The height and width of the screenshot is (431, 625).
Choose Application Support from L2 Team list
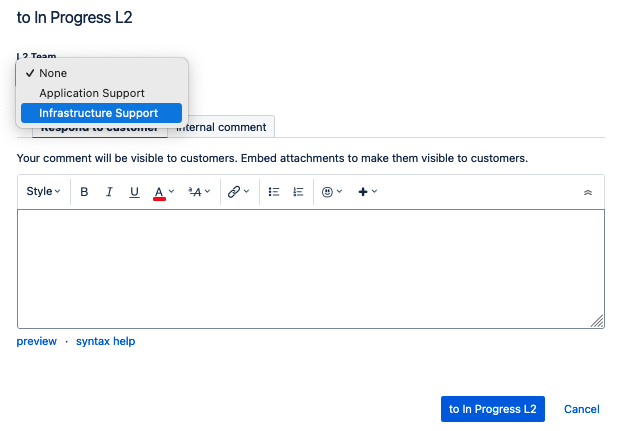(101, 93)
